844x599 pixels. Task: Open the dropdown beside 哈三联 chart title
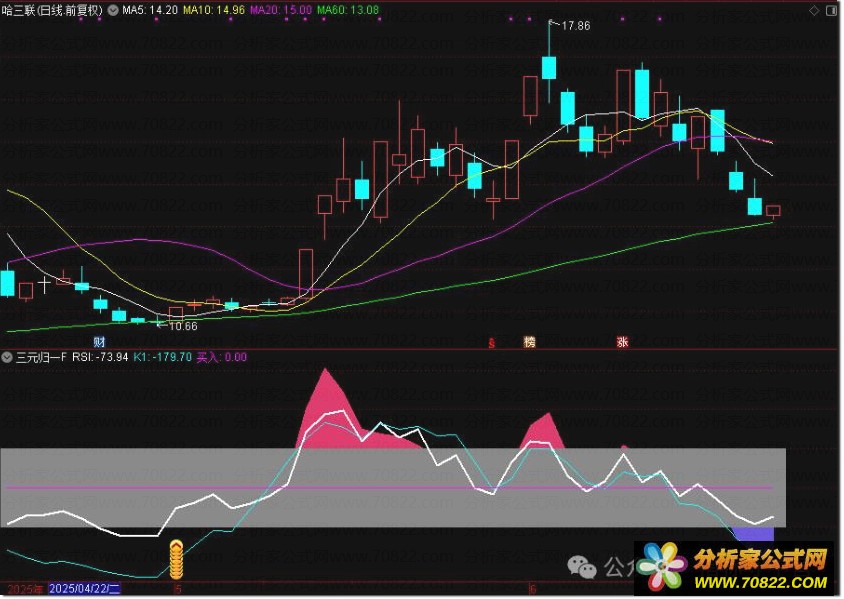[113, 10]
